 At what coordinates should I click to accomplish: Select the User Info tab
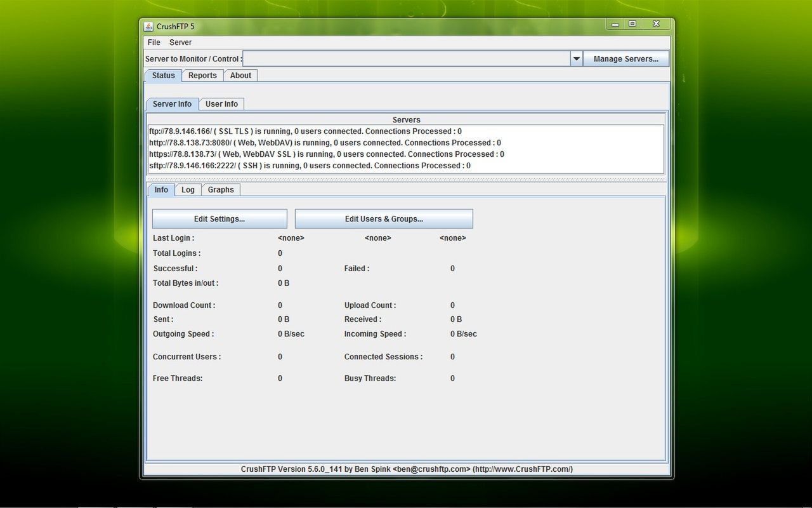221,104
